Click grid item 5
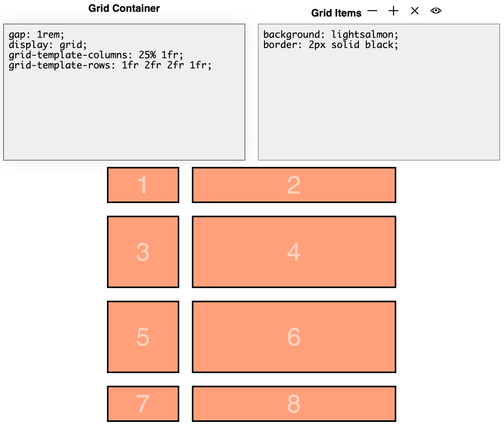The height and width of the screenshot is (429, 504). point(143,337)
